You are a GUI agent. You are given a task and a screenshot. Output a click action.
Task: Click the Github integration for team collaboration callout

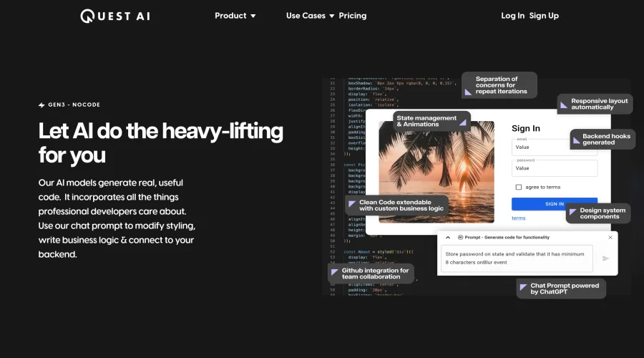(371, 274)
